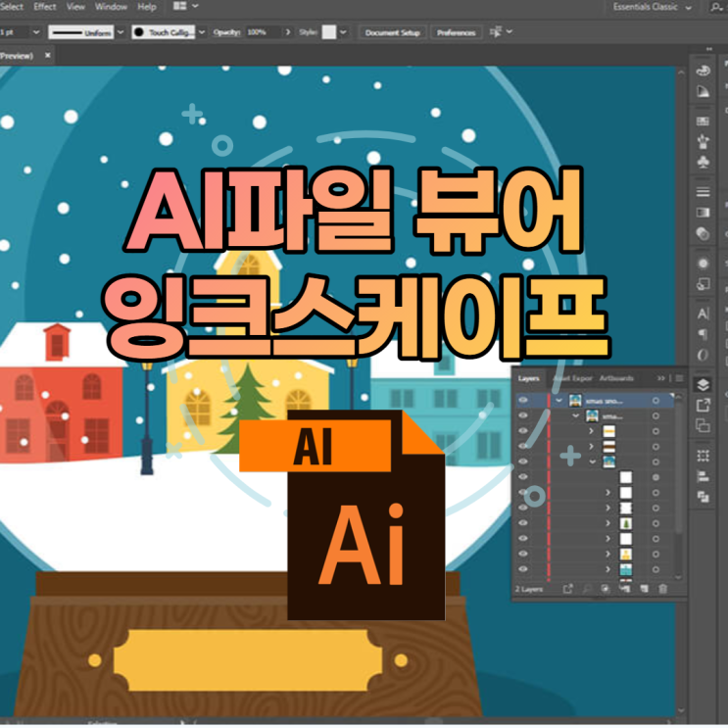728x728 pixels.
Task: Delete selection with the Layers trash icon
Action: [x=663, y=588]
